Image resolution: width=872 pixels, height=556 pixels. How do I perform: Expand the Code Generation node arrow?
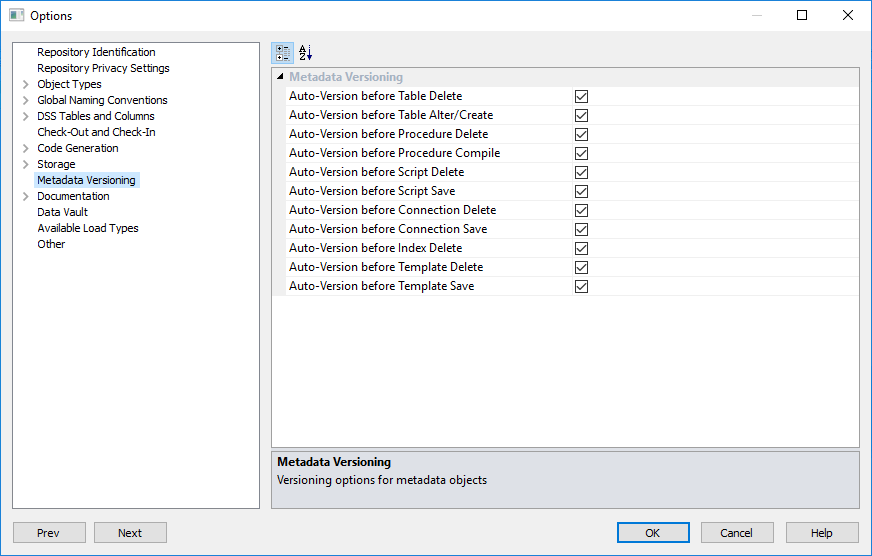25,148
